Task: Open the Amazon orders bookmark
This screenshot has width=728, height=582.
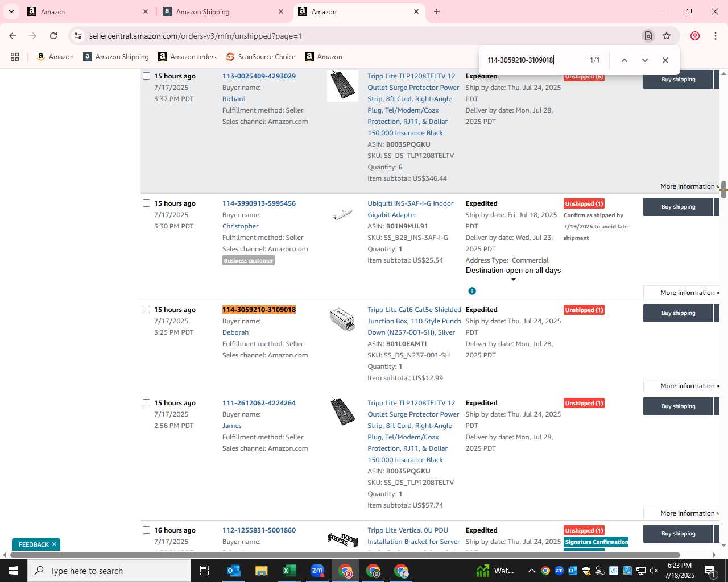Action: 187,57
